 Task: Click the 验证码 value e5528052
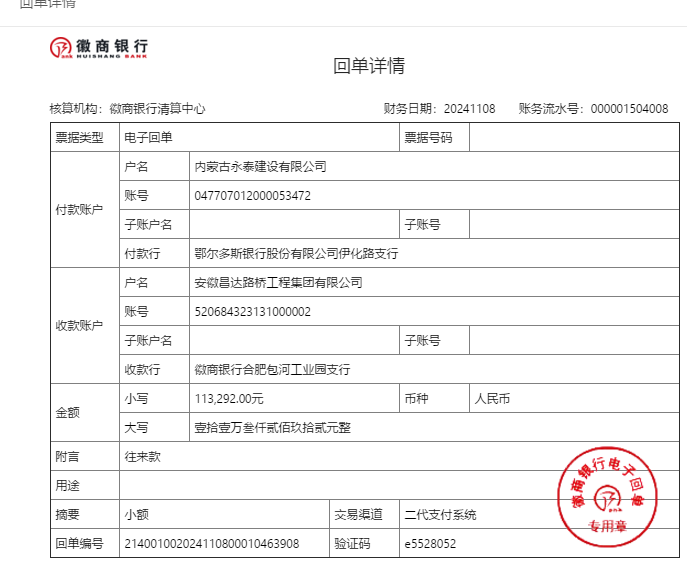(x=430, y=543)
